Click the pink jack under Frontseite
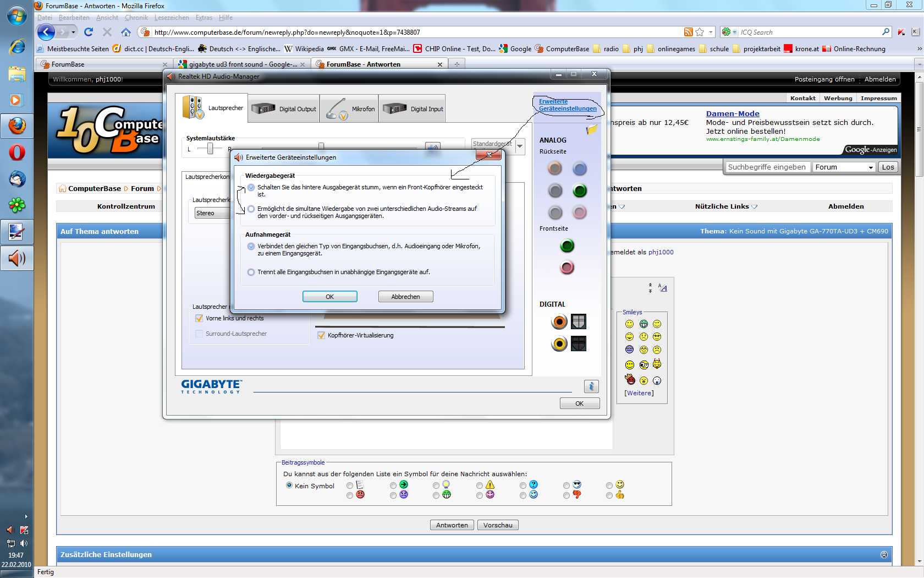Screen dimensions: 924x578 tap(567, 268)
